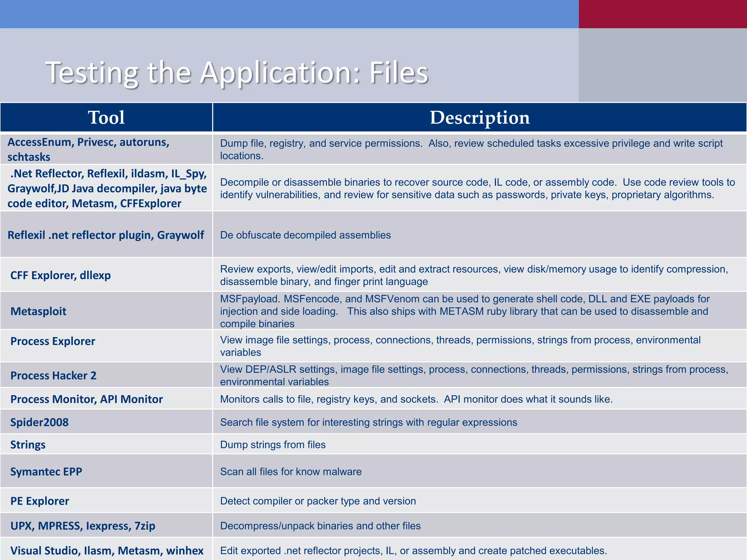Click 'Decompress/unpack binaries and other files' description
Viewport: 747px width, 560px height.
pos(480,525)
